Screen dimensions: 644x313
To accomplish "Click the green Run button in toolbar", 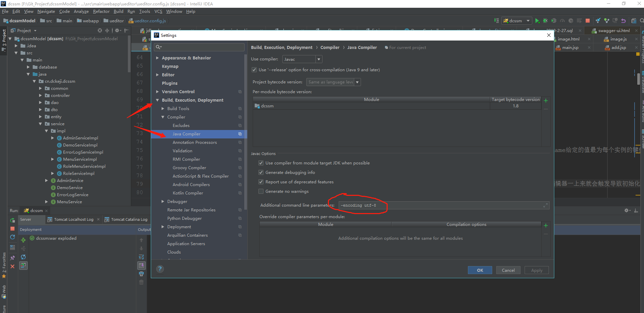I will [x=537, y=21].
